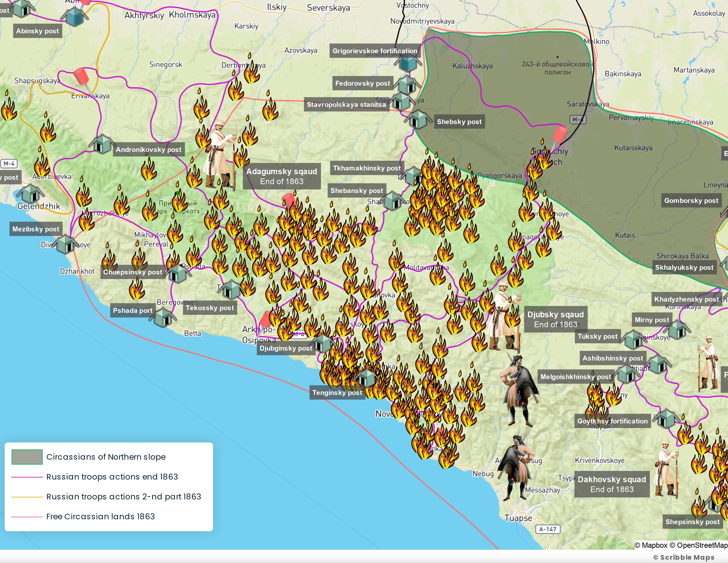The image size is (728, 563).
Task: Click the red Free Circassian lands legend line
Action: (x=27, y=517)
